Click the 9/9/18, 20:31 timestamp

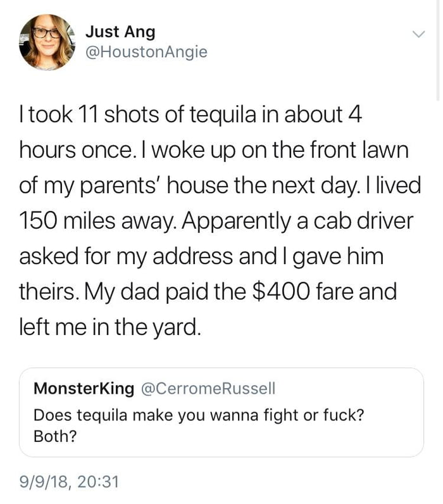[70, 482]
